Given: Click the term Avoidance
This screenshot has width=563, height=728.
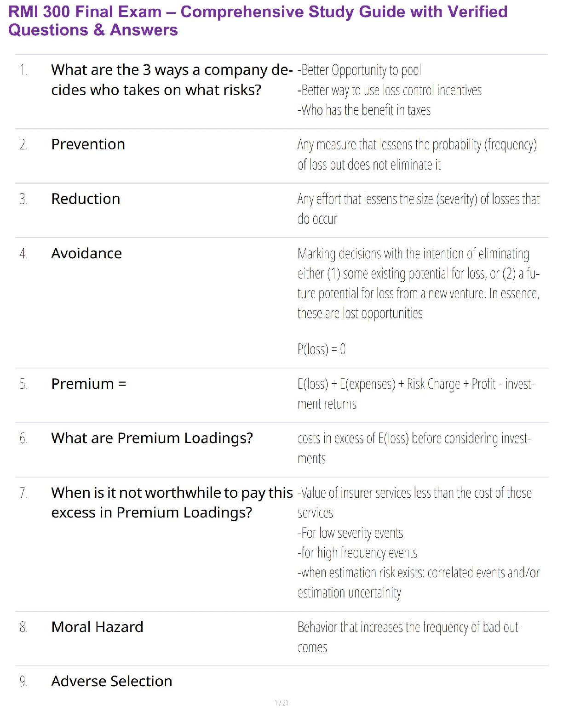Looking at the screenshot, I should coord(86,253).
